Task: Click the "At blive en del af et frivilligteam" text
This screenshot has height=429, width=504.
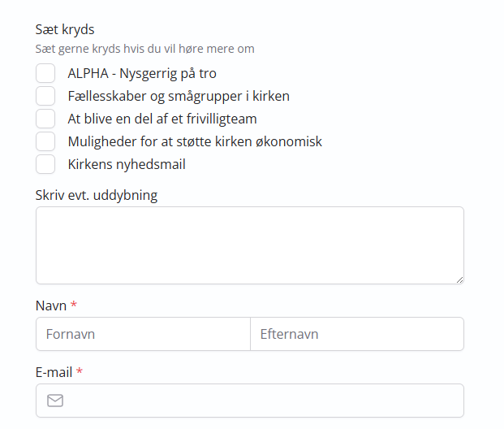Action: tap(162, 119)
